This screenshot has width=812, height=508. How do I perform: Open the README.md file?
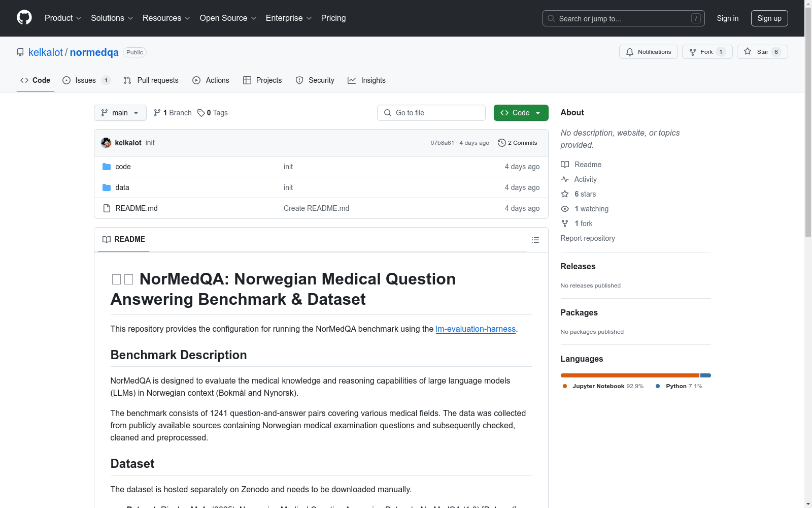[x=137, y=208]
